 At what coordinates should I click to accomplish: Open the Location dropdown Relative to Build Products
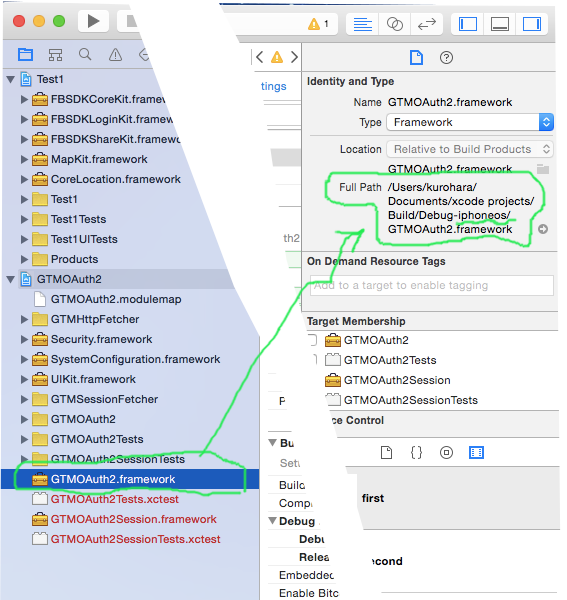pos(470,149)
